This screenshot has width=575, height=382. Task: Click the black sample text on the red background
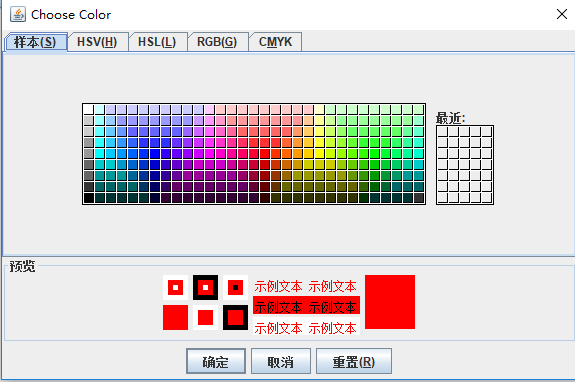(x=306, y=306)
